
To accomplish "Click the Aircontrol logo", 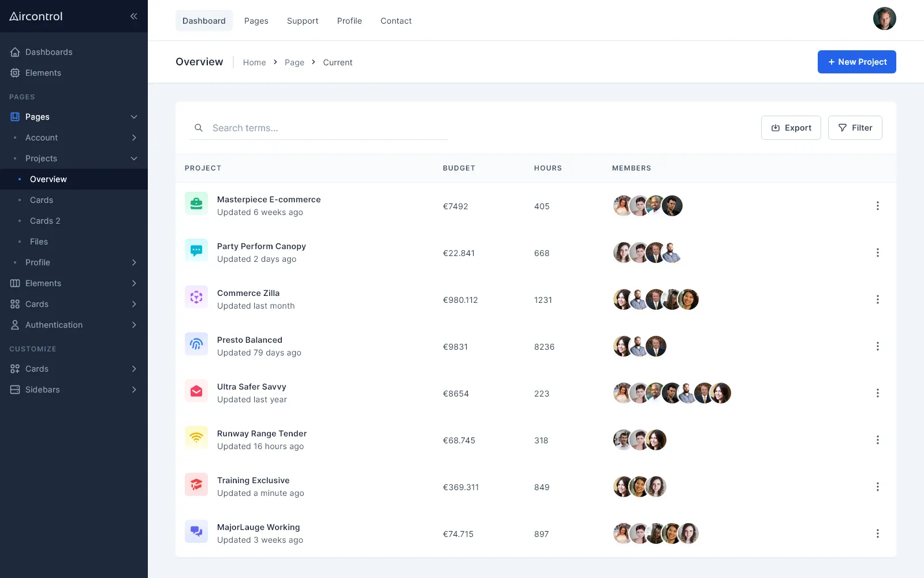I will pos(36,16).
